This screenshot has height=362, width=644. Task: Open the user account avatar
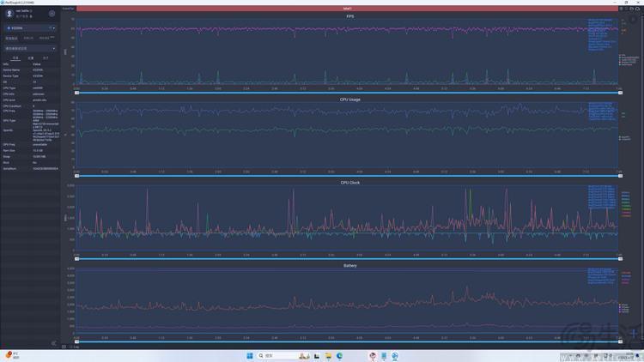9,14
